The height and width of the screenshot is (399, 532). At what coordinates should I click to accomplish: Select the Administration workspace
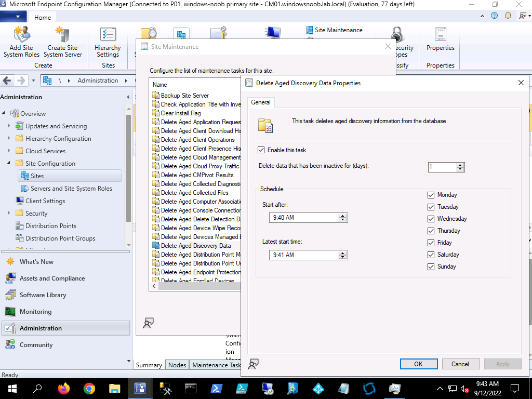coord(66,328)
